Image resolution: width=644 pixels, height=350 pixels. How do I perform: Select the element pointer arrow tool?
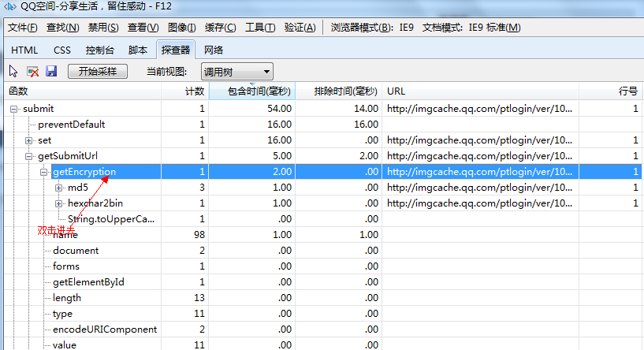tap(13, 72)
